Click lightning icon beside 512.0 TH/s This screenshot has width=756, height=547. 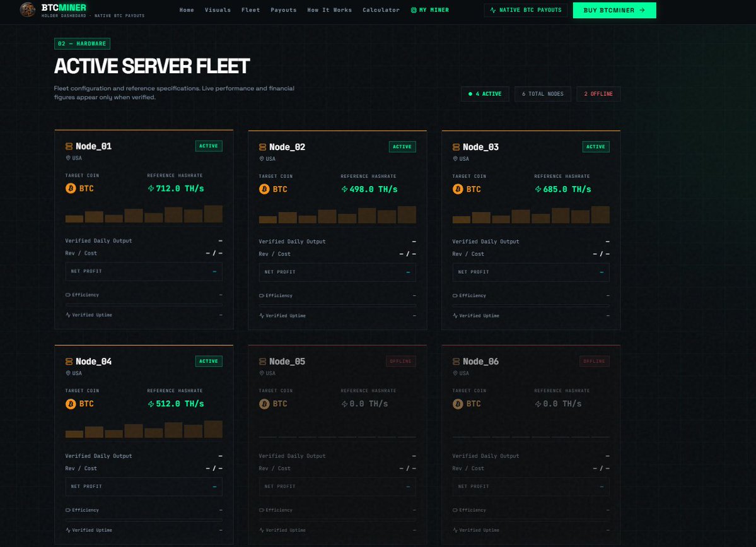point(151,404)
